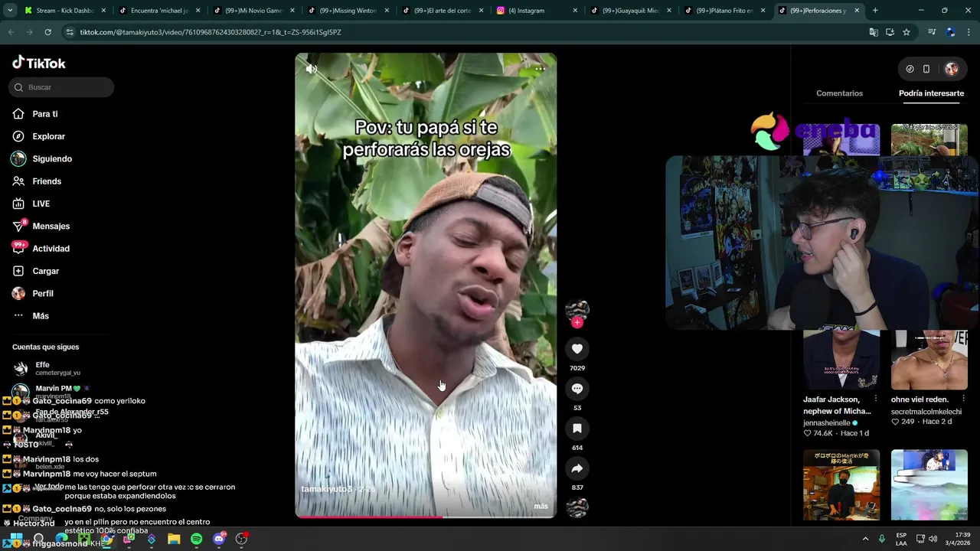Screen dimensions: 980x551
Task: Open Chrome three-dot menu
Action: [969, 32]
